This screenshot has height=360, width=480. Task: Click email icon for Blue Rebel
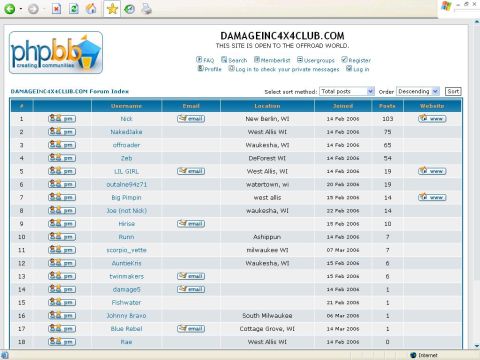point(191,328)
